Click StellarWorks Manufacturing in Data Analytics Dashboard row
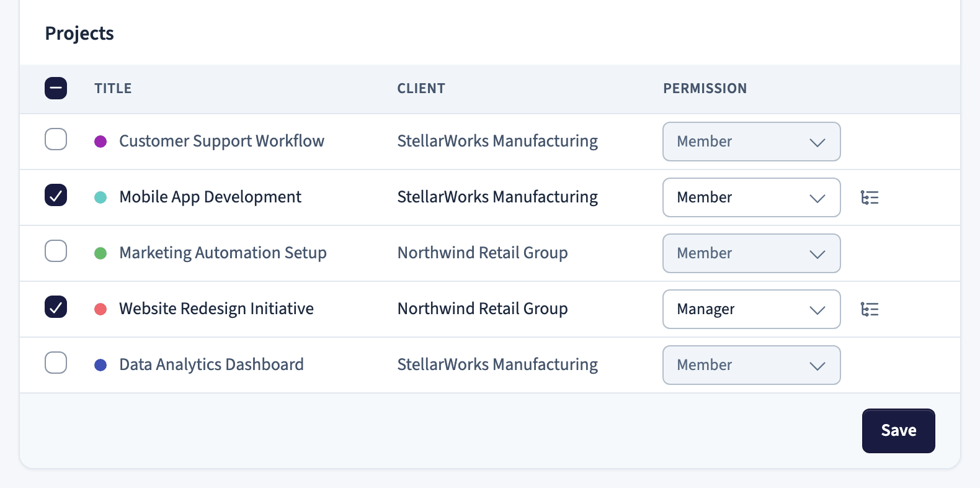 point(497,365)
